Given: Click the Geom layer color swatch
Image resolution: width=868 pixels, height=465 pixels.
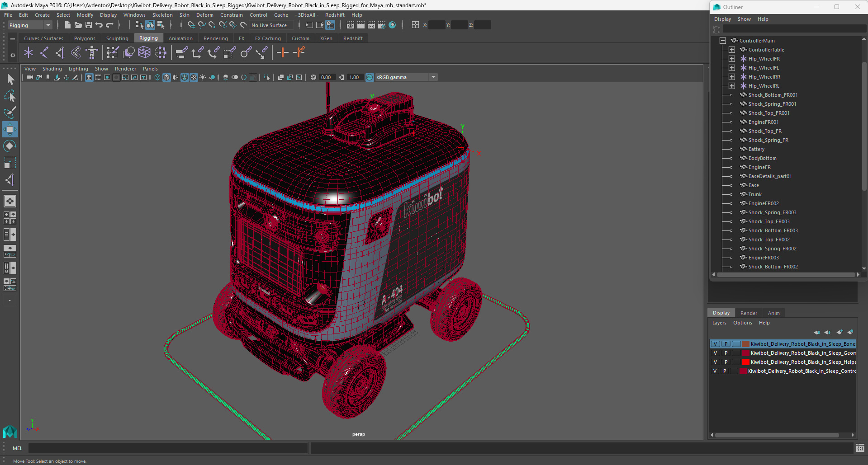Looking at the screenshot, I should pos(746,353).
